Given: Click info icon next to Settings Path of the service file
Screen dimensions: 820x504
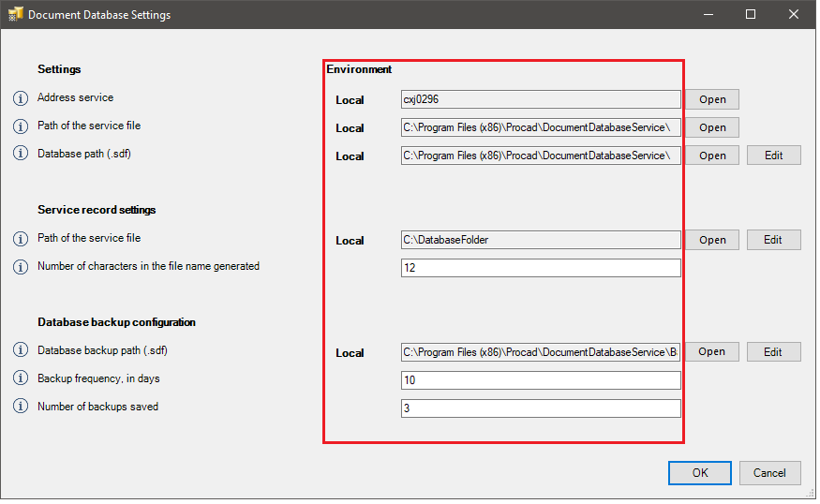Looking at the screenshot, I should (21, 126).
